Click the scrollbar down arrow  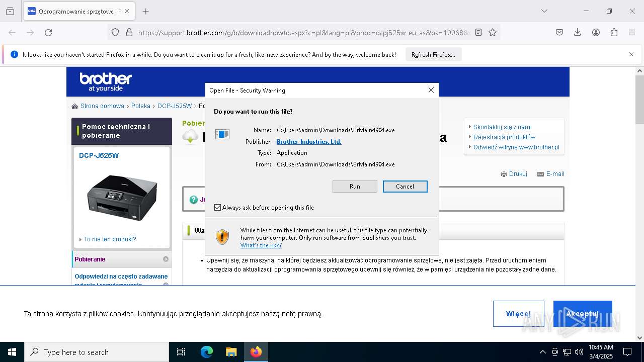639,338
